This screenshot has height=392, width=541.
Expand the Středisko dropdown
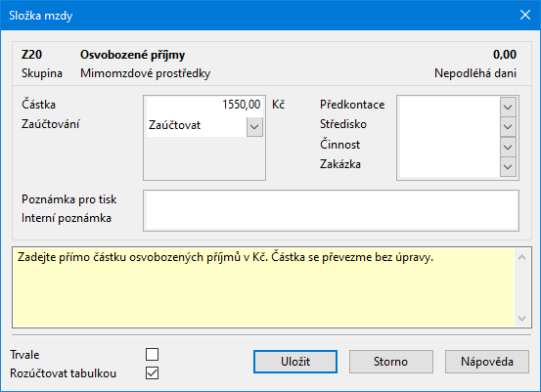tap(508, 127)
